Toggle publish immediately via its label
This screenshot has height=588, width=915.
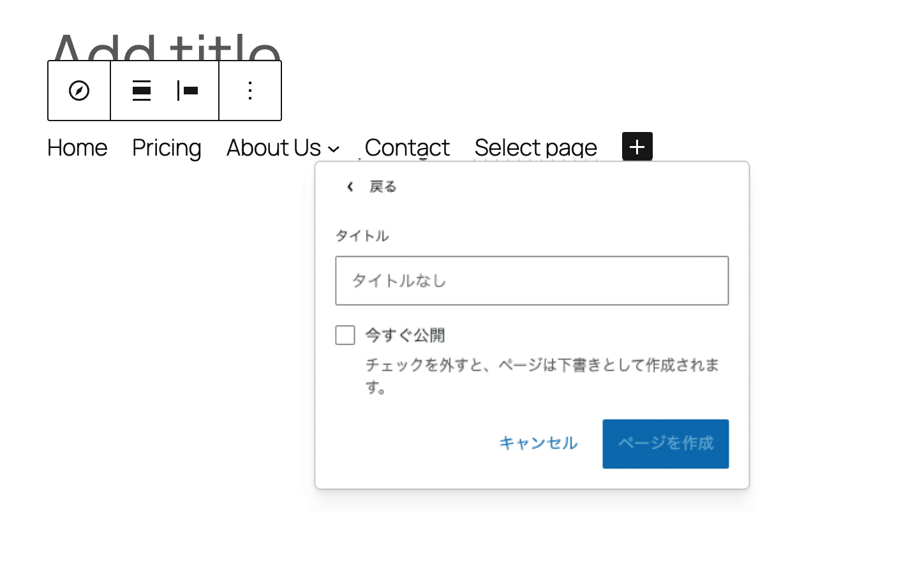(x=404, y=334)
